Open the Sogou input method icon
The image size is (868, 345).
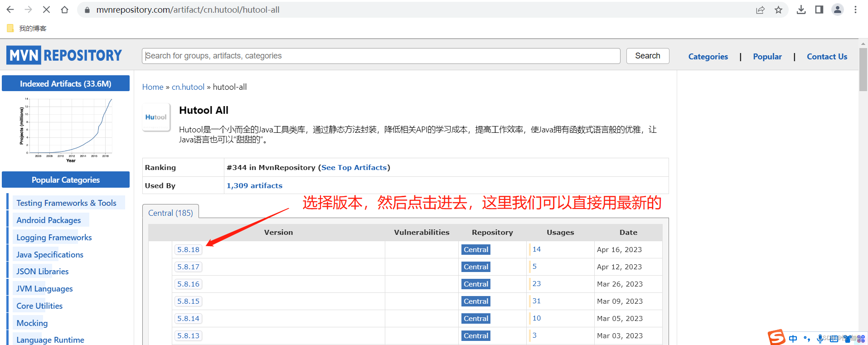(x=776, y=337)
